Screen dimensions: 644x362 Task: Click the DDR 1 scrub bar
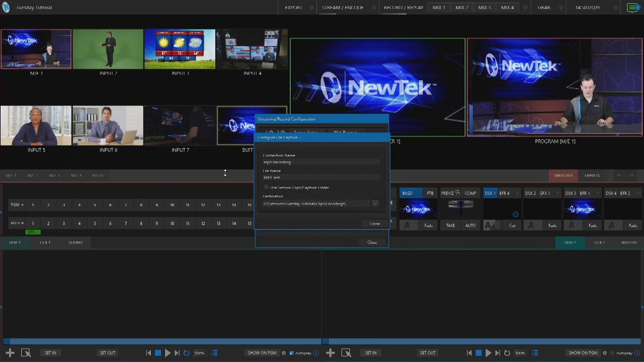pos(162,341)
